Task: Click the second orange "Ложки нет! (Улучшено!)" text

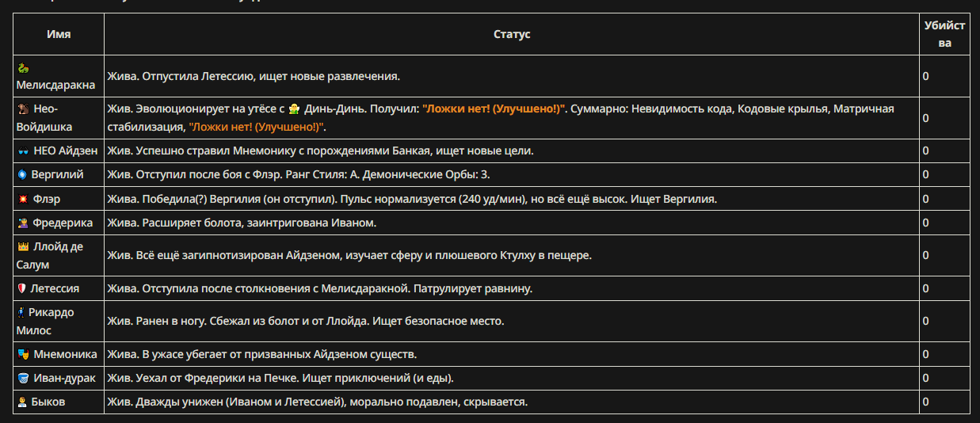Action: (x=257, y=127)
